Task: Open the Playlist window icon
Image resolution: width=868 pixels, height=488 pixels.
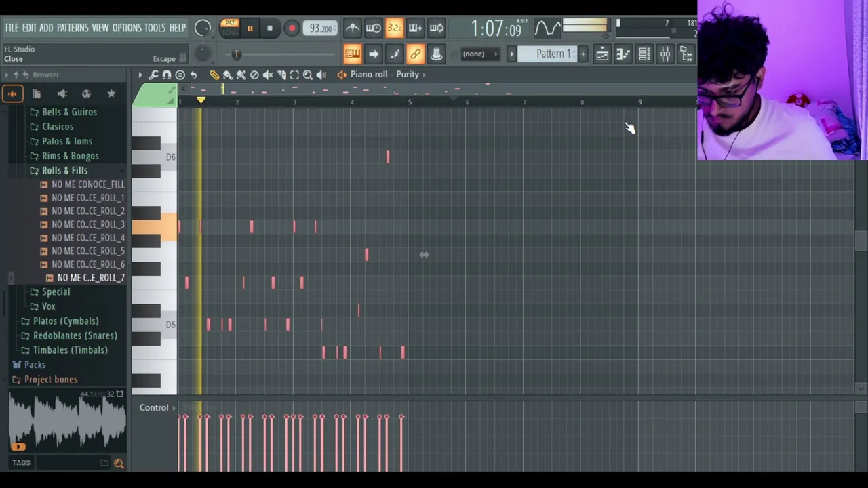Action: pos(602,54)
